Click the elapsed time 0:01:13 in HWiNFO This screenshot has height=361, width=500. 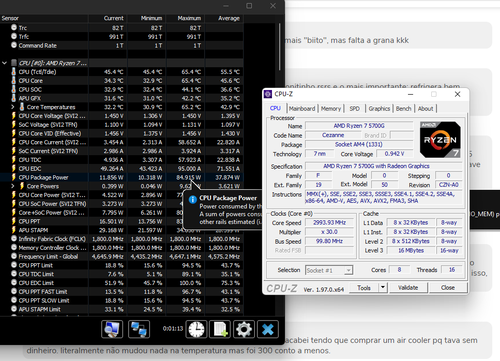tap(173, 329)
